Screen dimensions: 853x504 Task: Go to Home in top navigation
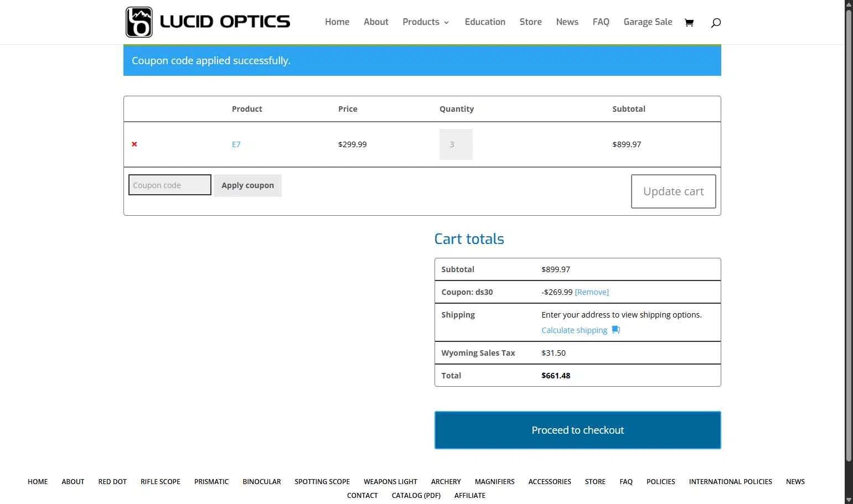pyautogui.click(x=337, y=22)
